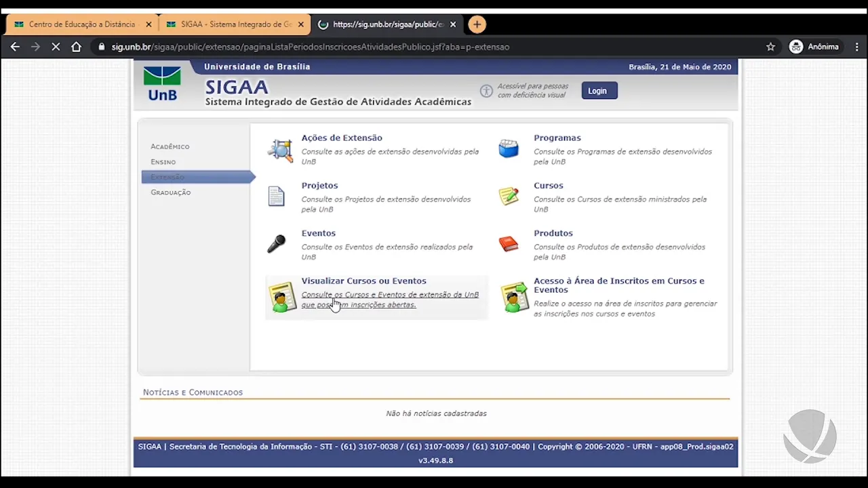
Task: Click 'Consulte as ações de extensão' description
Action: coord(390,157)
